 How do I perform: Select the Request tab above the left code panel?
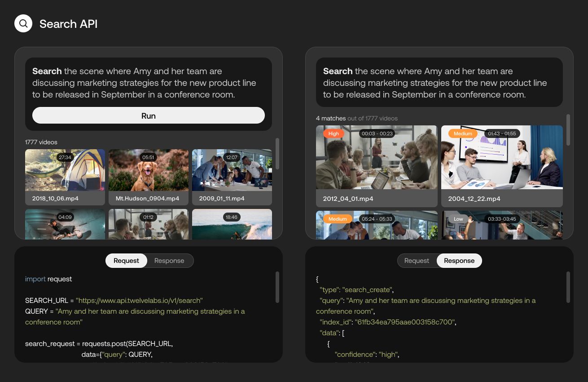pyautogui.click(x=126, y=261)
